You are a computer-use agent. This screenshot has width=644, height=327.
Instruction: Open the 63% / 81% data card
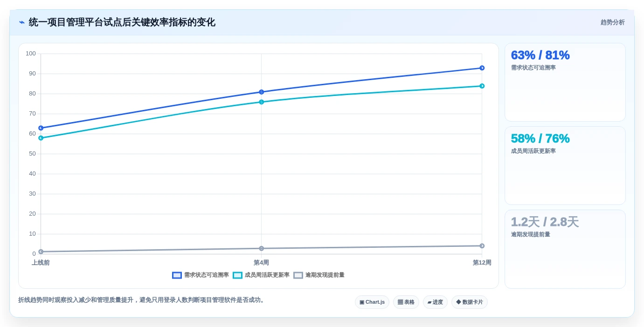click(565, 82)
